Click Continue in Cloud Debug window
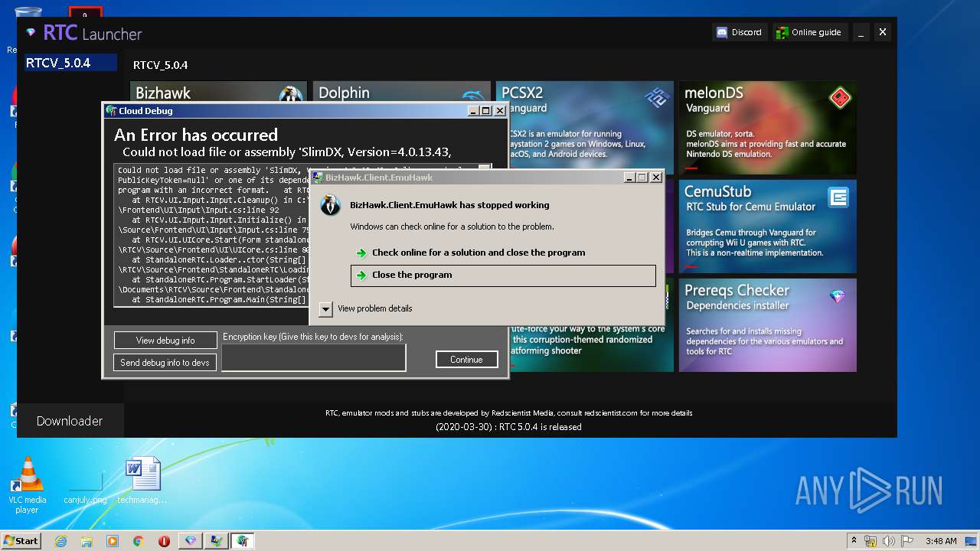This screenshot has height=551, width=980. point(467,360)
